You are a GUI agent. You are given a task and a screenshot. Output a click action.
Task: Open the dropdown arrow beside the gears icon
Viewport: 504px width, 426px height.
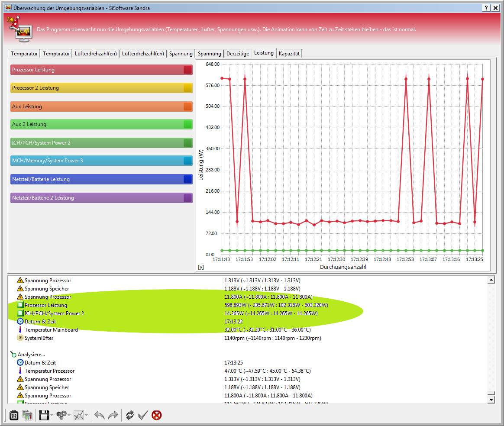click(x=69, y=416)
